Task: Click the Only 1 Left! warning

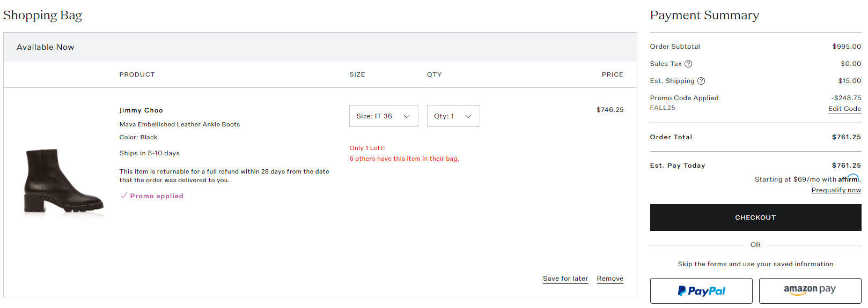Action: pyautogui.click(x=367, y=148)
